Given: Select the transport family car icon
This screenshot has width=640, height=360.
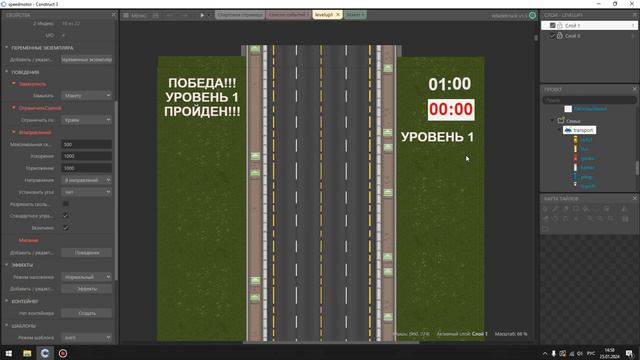Looking at the screenshot, I should (568, 130).
